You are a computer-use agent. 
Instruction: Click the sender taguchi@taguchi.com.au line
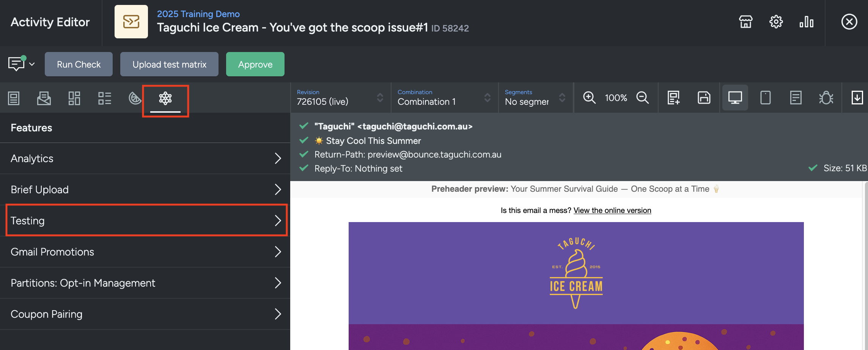393,126
